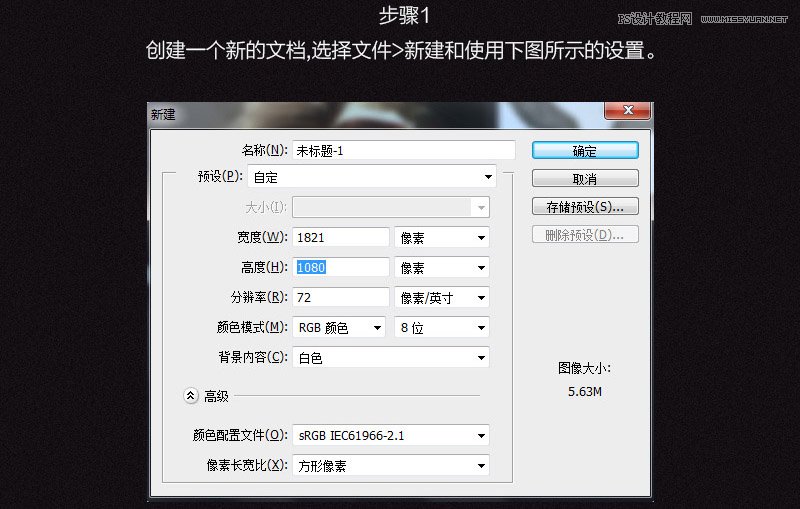Click the 分辨率 resolution value field
Image resolution: width=800 pixels, height=509 pixels.
(341, 298)
